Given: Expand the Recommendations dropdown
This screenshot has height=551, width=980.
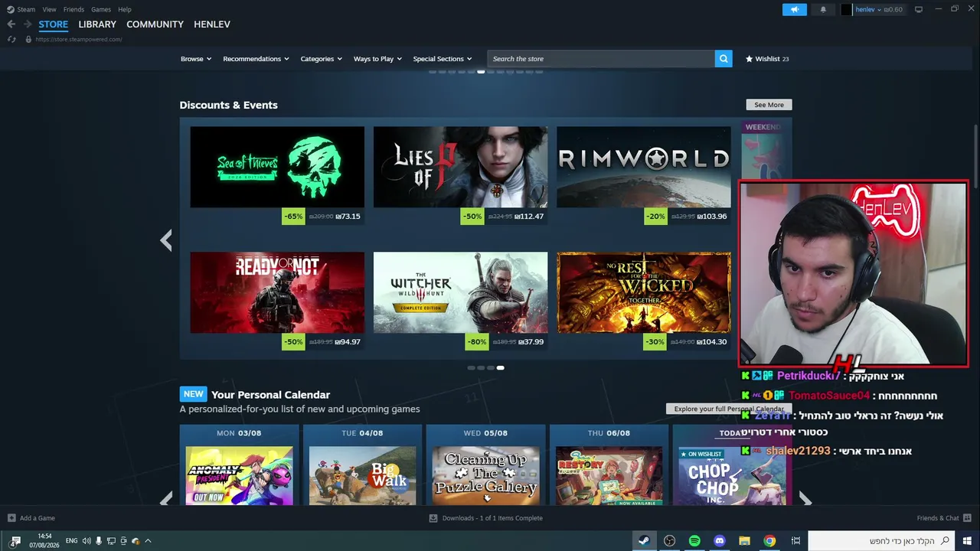Looking at the screenshot, I should click(x=256, y=59).
